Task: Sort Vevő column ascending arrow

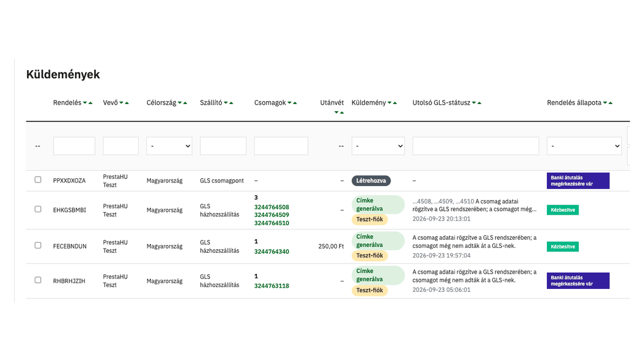Action: point(127,103)
